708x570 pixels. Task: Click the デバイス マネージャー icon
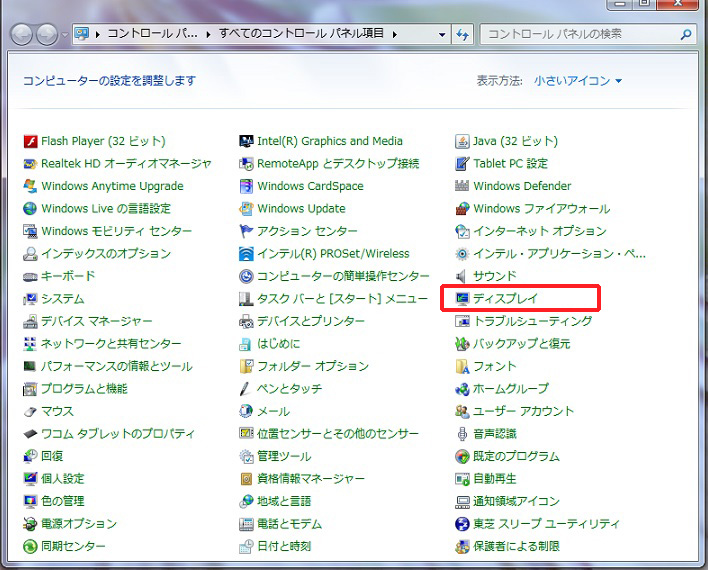[30, 322]
